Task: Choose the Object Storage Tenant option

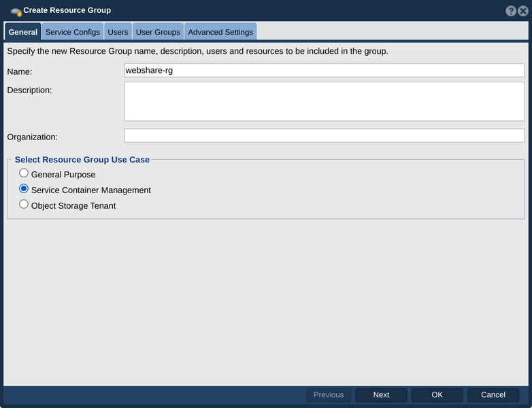Action: click(x=23, y=204)
